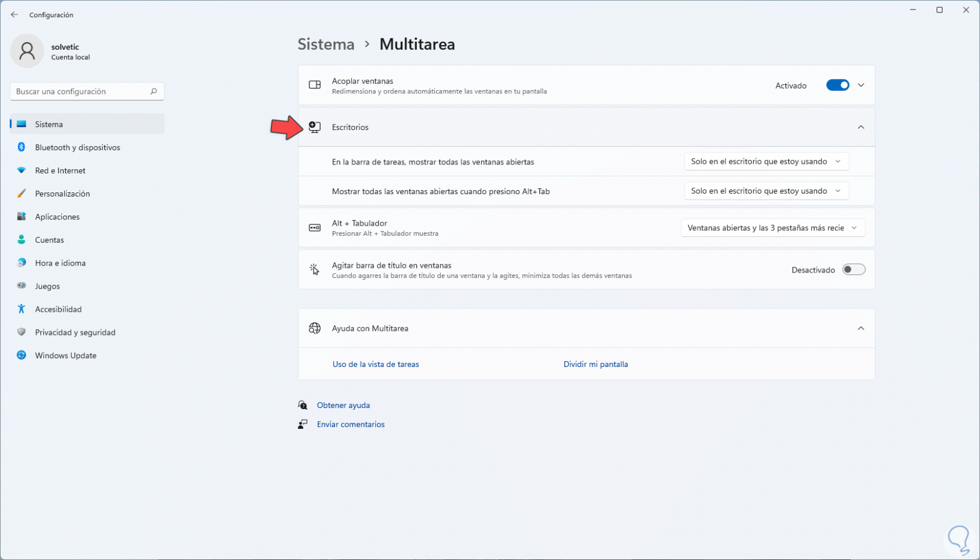
Task: Click the back arrow in Configuración
Action: click(14, 15)
